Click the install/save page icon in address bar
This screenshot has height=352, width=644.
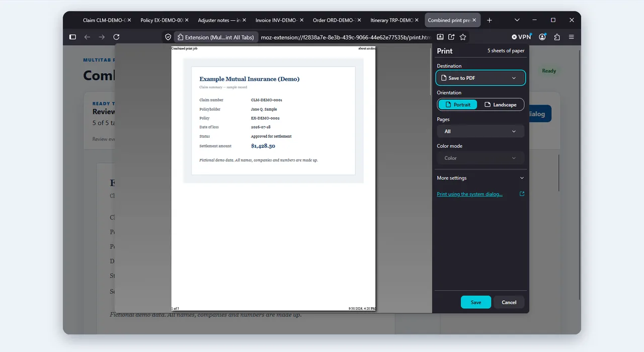pyautogui.click(x=440, y=37)
